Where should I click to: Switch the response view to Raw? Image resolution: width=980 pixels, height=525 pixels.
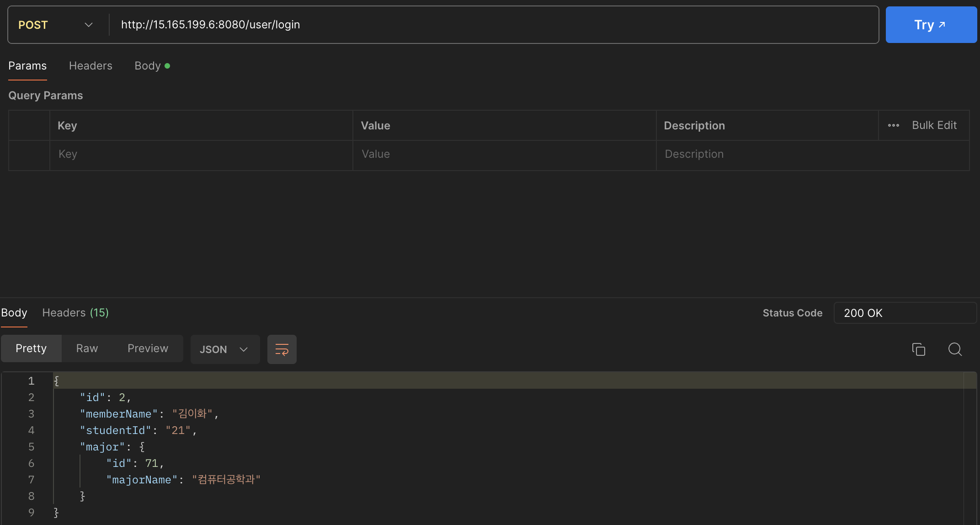(87, 348)
